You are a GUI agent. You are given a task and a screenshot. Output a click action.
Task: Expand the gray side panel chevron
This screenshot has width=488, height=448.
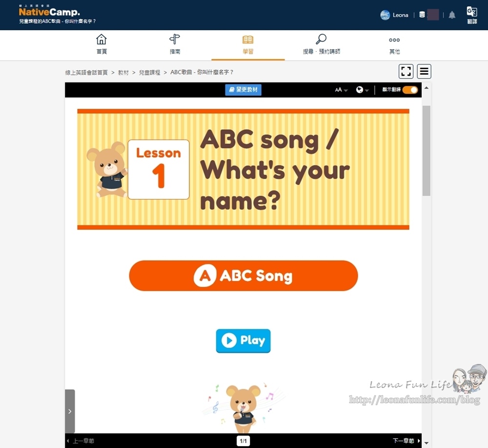70,411
